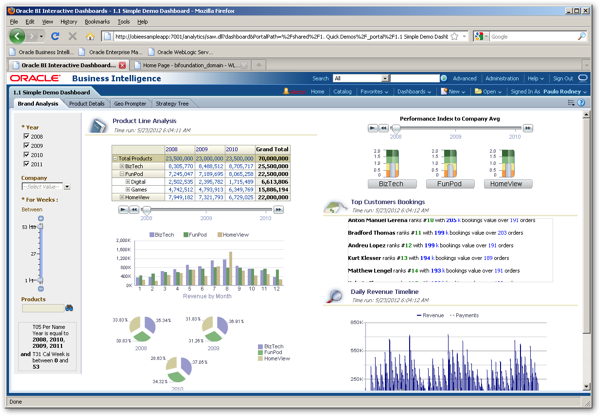The image size is (600, 416).
Task: Expand the Digital row
Action: tap(128, 182)
